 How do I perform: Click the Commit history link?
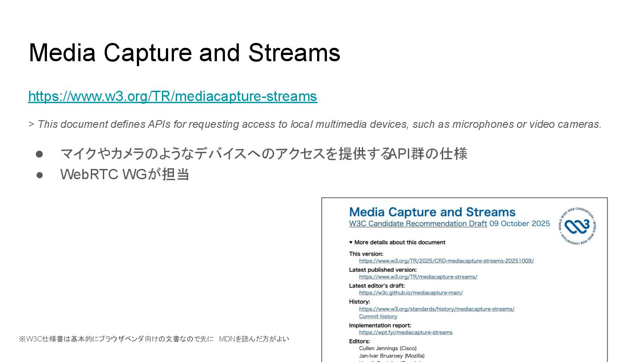click(378, 316)
